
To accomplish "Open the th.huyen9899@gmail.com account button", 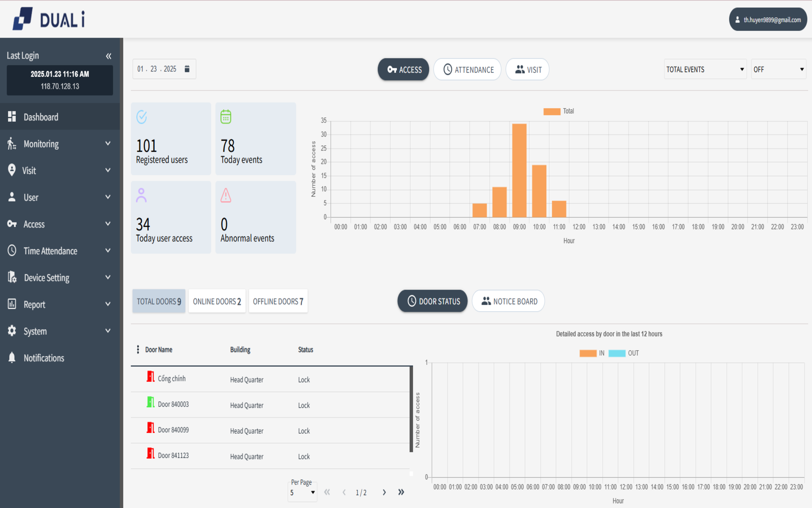I will [x=768, y=20].
